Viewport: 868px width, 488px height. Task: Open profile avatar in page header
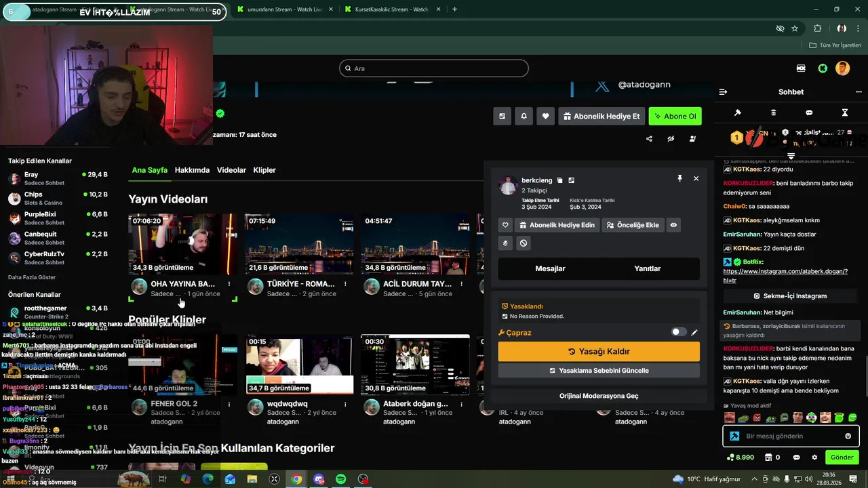tap(842, 68)
